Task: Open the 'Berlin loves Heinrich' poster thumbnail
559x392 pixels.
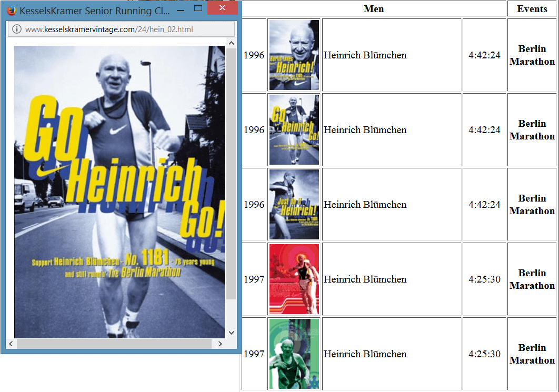Action: point(294,55)
